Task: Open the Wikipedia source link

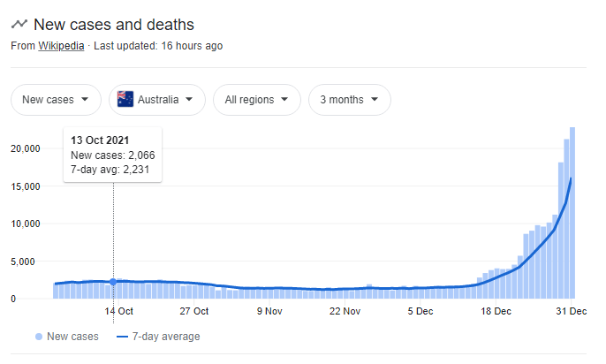Action: 61,46
